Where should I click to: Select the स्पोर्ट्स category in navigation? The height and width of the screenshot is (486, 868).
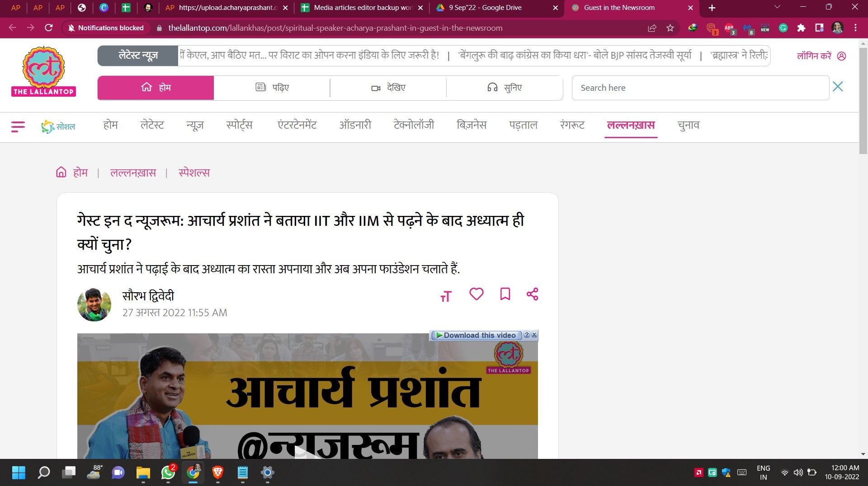coord(239,125)
